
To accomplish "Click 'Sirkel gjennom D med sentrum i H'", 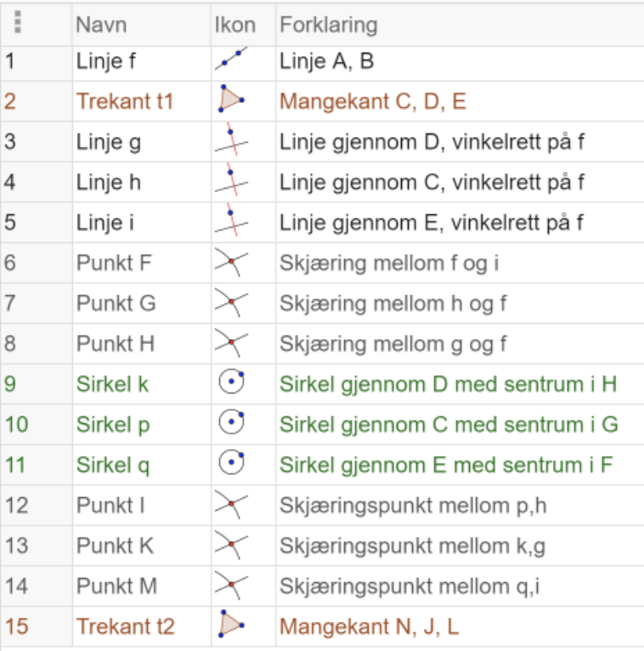I will pyautogui.click(x=448, y=384).
